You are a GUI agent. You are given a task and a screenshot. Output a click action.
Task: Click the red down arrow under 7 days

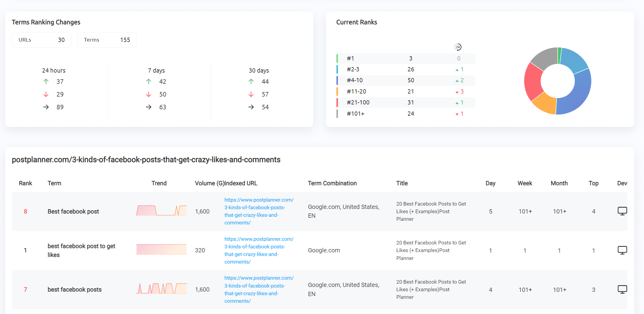(x=148, y=94)
